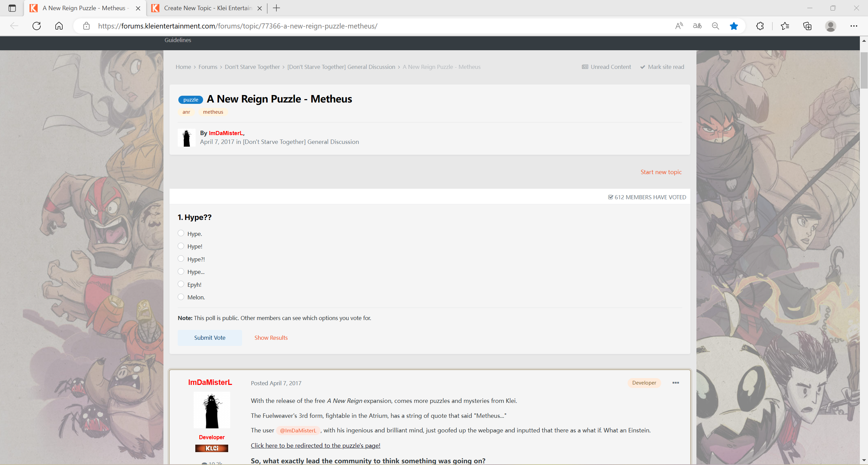
Task: Toggle the blue favorites star icon
Action: tap(734, 26)
